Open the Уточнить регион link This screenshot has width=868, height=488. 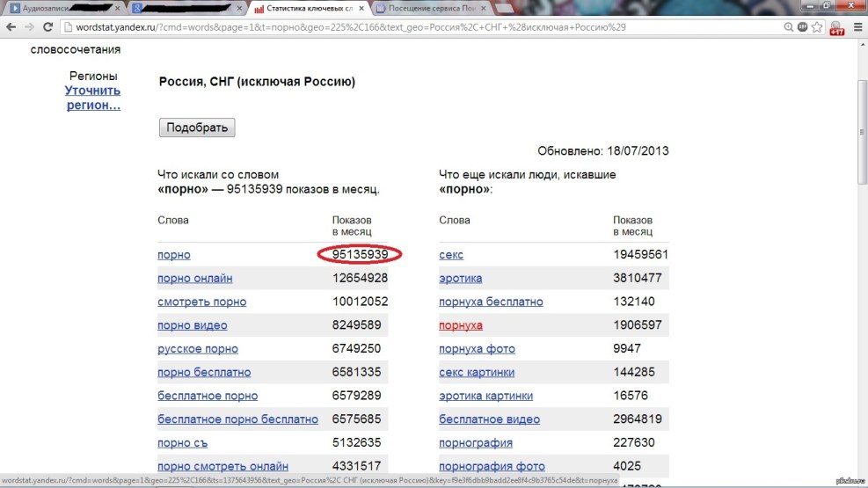(93, 98)
